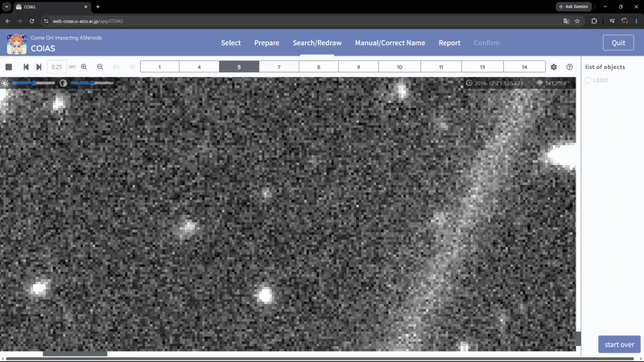The width and height of the screenshot is (644, 362).
Task: Open the help question mark icon
Action: tap(569, 67)
